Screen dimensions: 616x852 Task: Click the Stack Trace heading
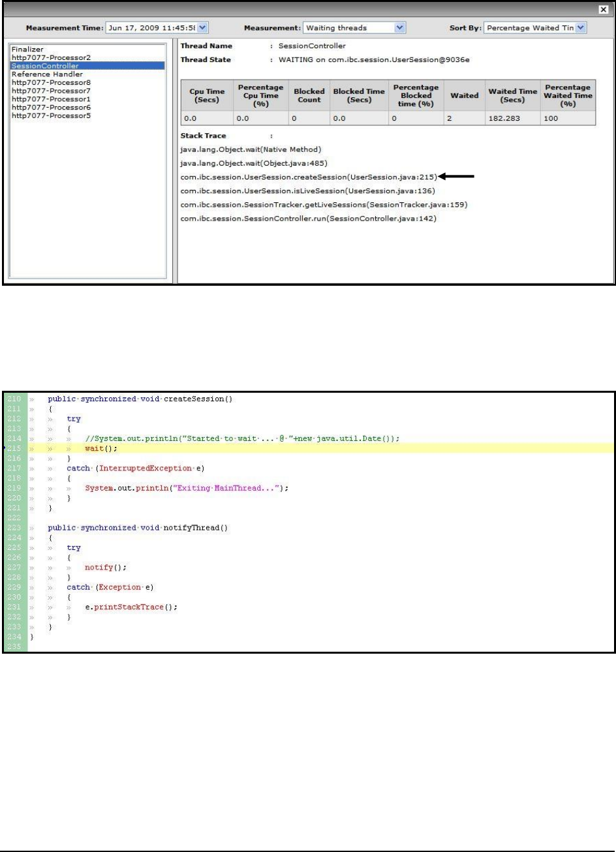coord(203,136)
